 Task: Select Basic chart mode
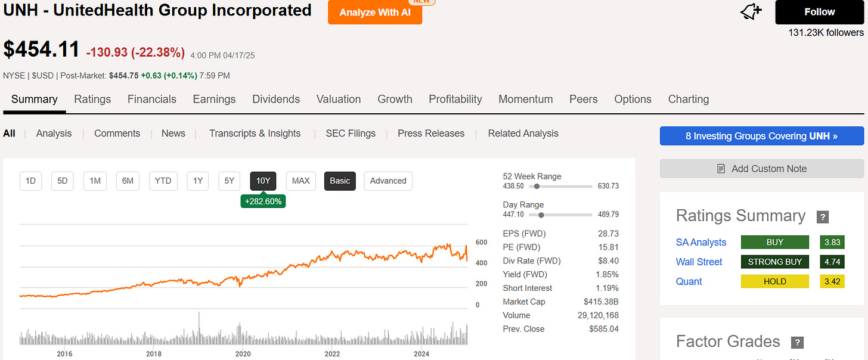pos(340,181)
